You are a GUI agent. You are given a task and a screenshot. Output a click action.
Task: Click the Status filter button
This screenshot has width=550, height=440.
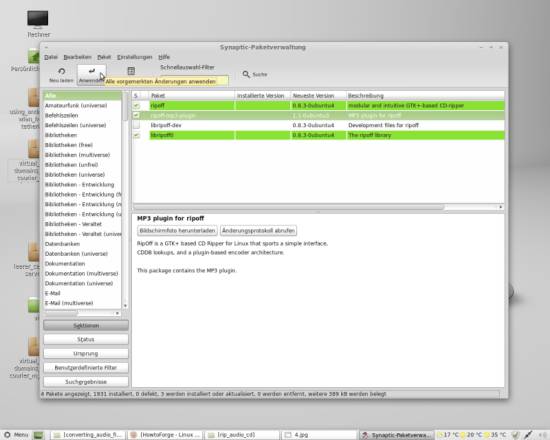tap(86, 339)
